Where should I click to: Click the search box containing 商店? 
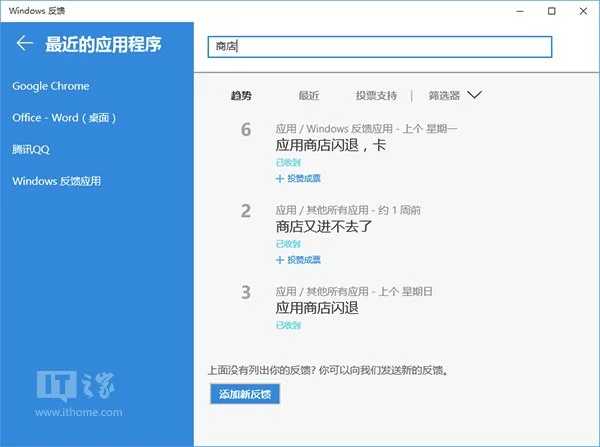point(379,46)
